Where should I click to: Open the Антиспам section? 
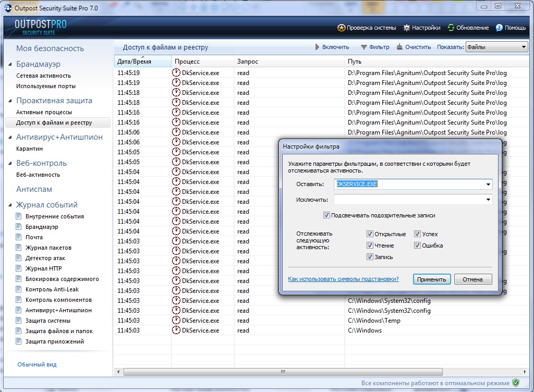pos(34,189)
